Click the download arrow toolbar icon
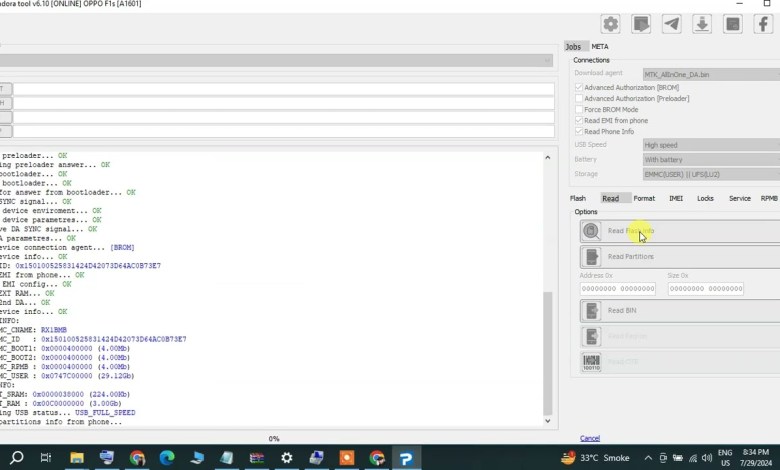This screenshot has height=470, width=780. [702, 24]
